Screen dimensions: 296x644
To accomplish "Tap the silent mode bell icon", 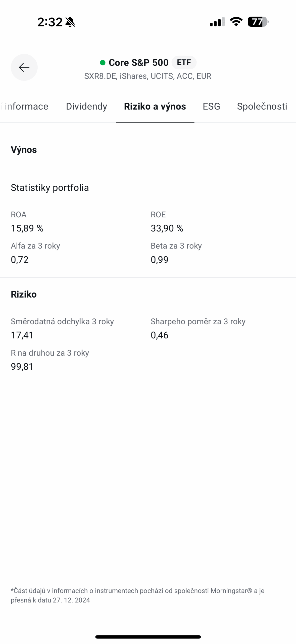I will click(70, 22).
